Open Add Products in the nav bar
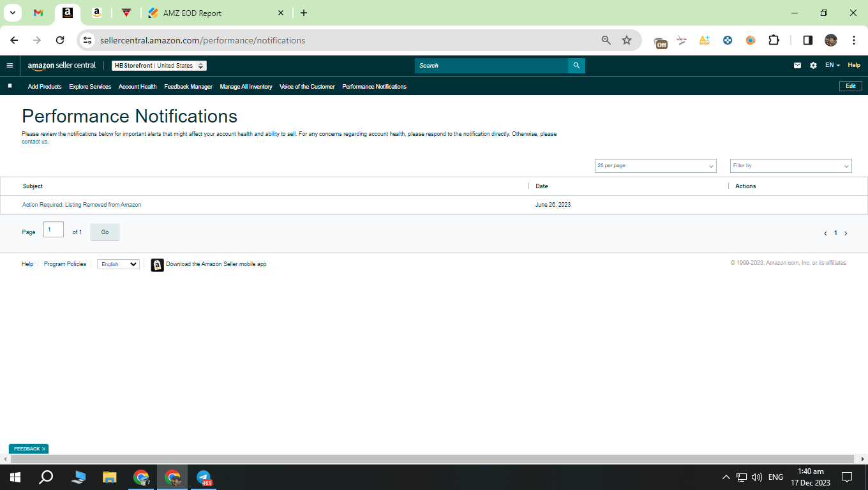This screenshot has width=868, height=490. 45,87
